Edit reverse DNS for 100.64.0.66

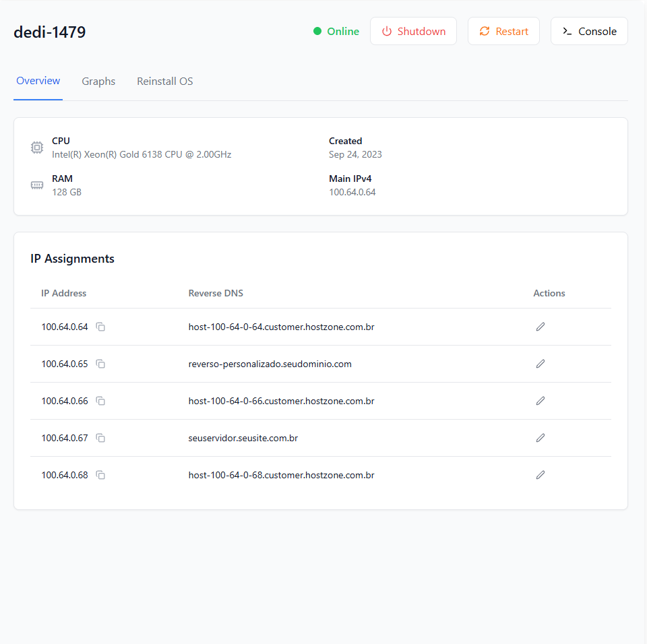pyautogui.click(x=540, y=401)
